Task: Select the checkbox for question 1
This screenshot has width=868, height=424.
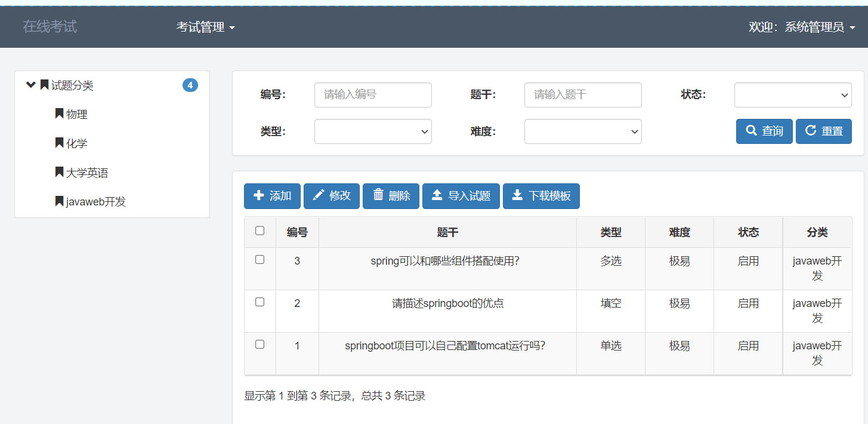Action: pyautogui.click(x=260, y=344)
